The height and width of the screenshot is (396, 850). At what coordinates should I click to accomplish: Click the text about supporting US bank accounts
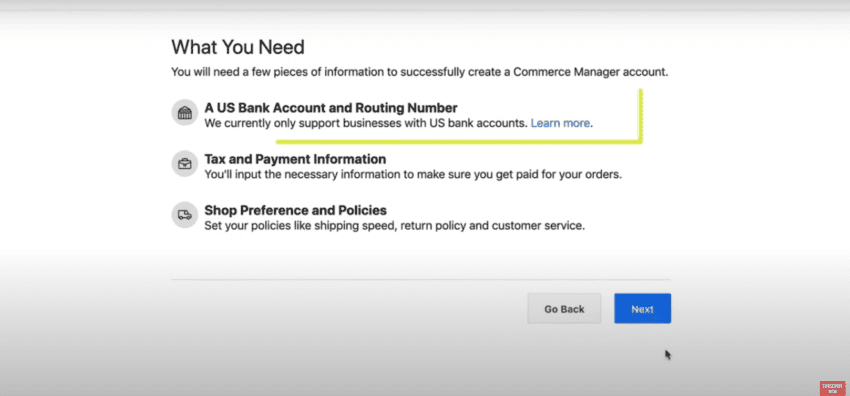[366, 123]
